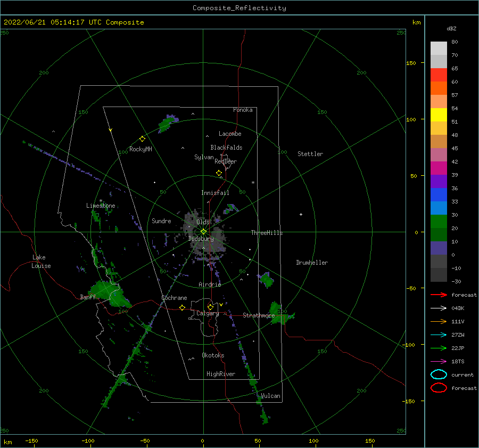Screen dimensions: 479x448
Task: Click the Calgary city label
Action: (x=208, y=313)
